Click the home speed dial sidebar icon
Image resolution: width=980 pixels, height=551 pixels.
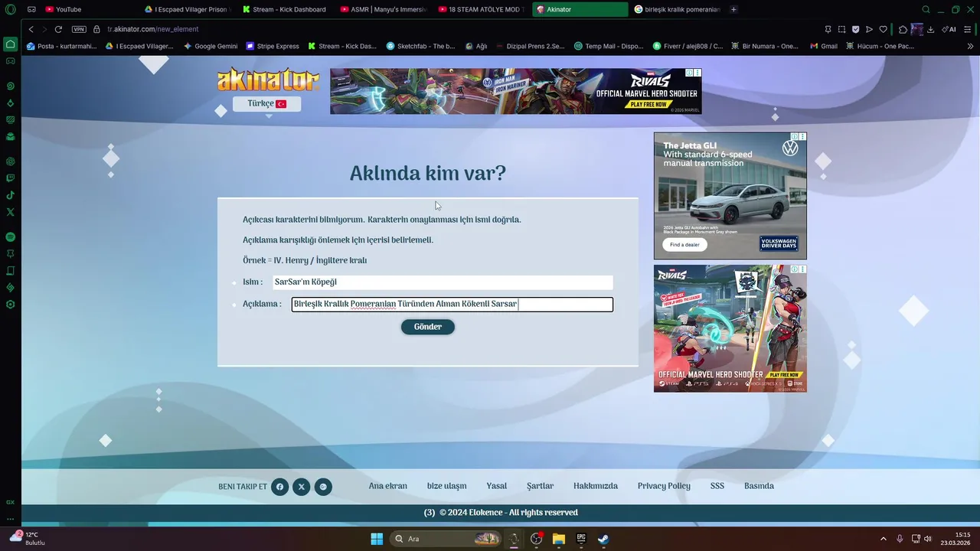[10, 44]
